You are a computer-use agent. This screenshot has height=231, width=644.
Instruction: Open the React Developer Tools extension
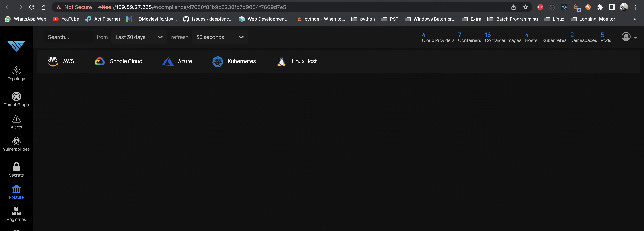564,7
